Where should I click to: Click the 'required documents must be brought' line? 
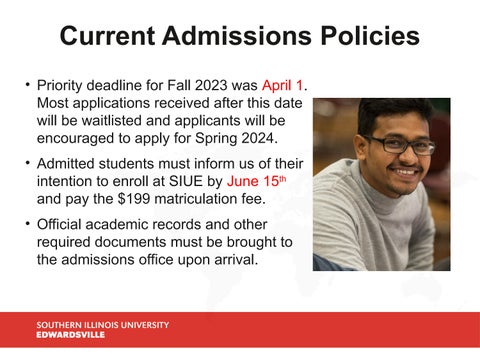(165, 242)
